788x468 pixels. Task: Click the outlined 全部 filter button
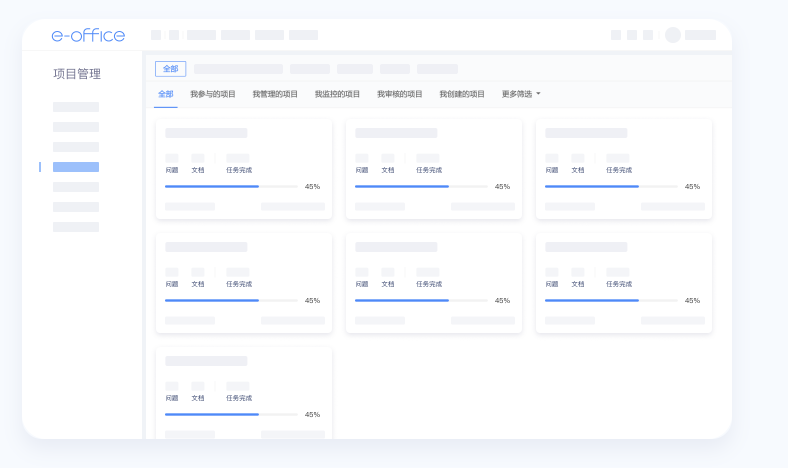(170, 69)
